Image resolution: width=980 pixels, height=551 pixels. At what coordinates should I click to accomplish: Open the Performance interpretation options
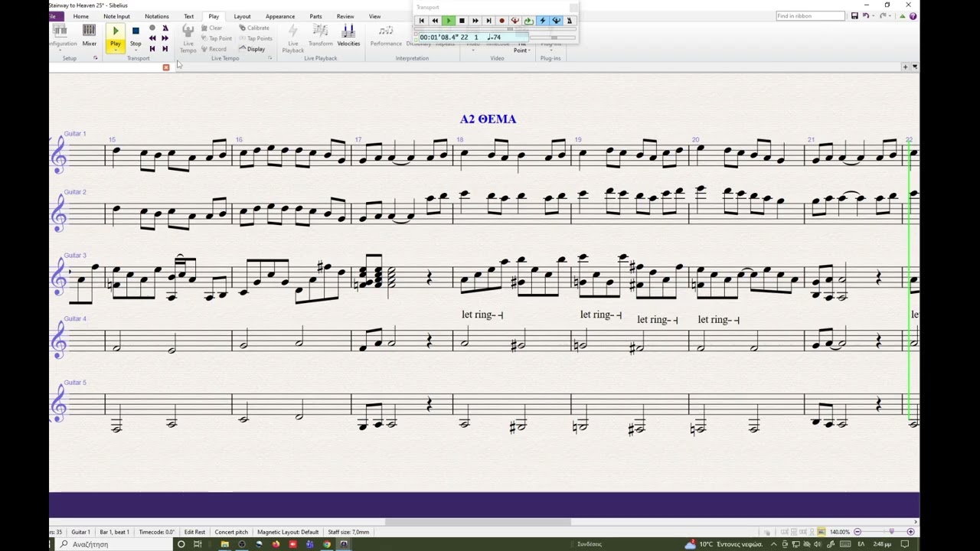386,34
